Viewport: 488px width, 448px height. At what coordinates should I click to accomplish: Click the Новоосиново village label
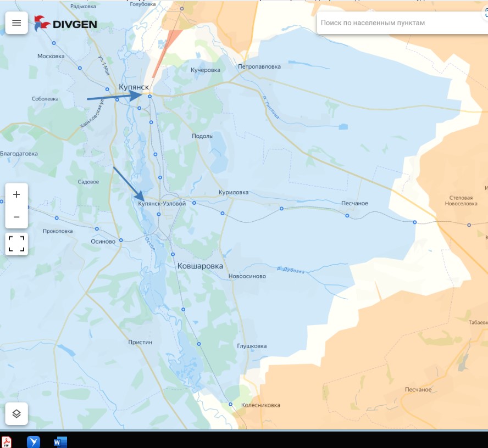[x=247, y=276]
